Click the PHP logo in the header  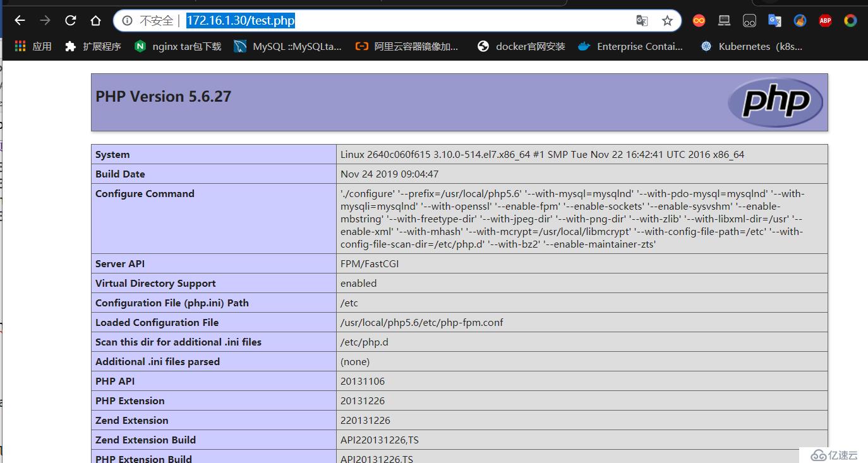pyautogui.click(x=775, y=102)
